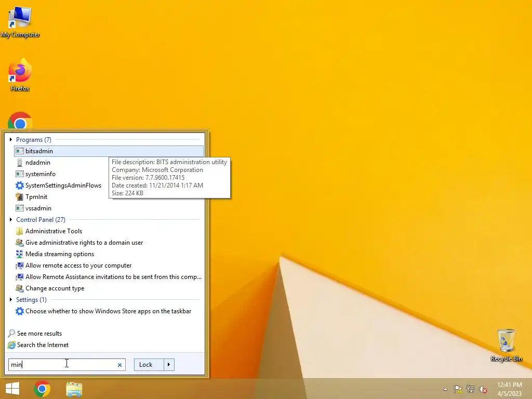Select the My Computer desktop icon

[x=20, y=22]
